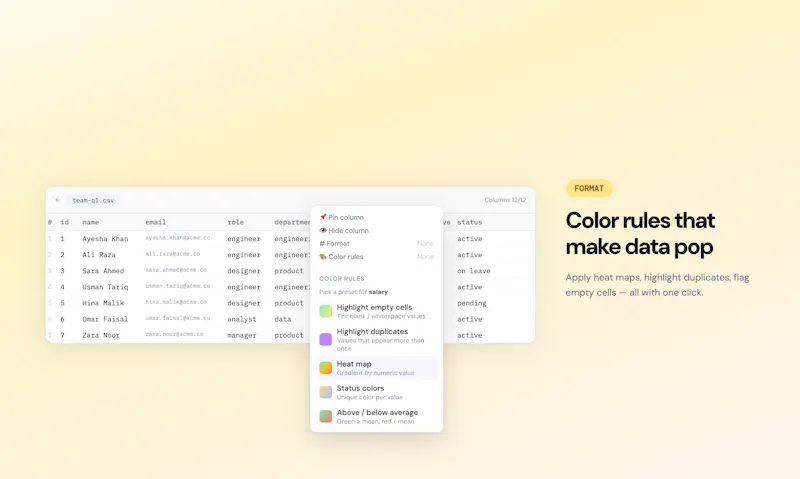800x479 pixels.
Task: Click the hash icon next to Format
Action: tap(322, 243)
